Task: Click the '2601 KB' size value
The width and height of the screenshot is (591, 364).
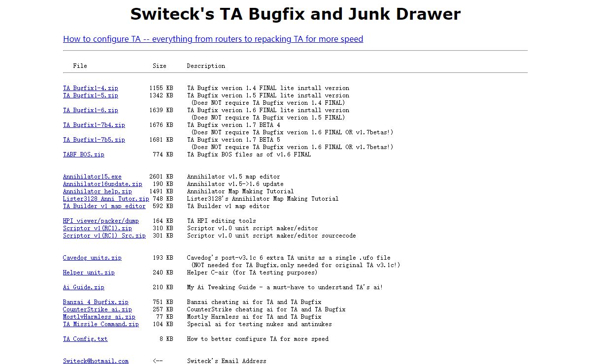Action: point(161,177)
